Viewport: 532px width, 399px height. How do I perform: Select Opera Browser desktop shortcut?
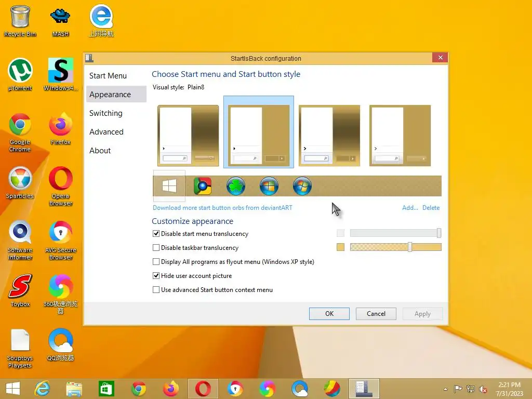60,186
